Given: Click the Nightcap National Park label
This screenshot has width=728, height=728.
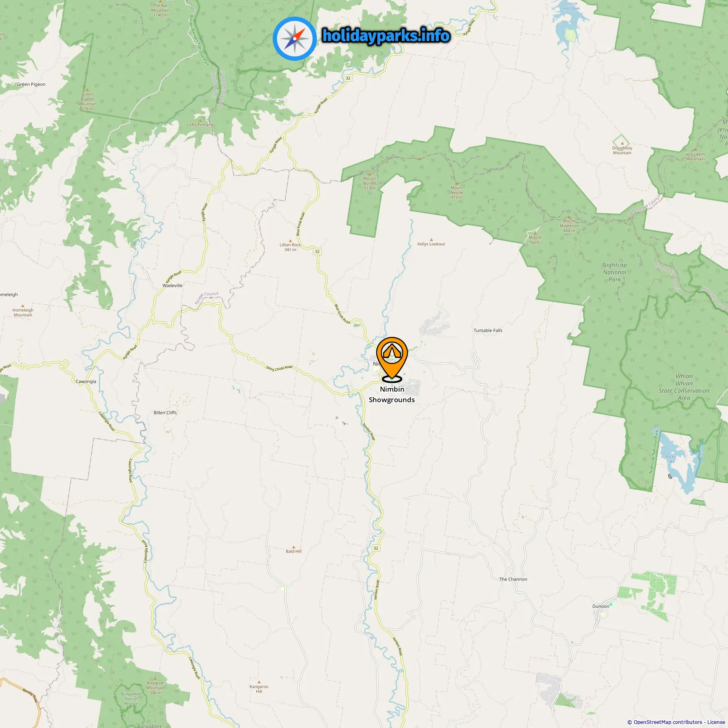Looking at the screenshot, I should point(614,272).
